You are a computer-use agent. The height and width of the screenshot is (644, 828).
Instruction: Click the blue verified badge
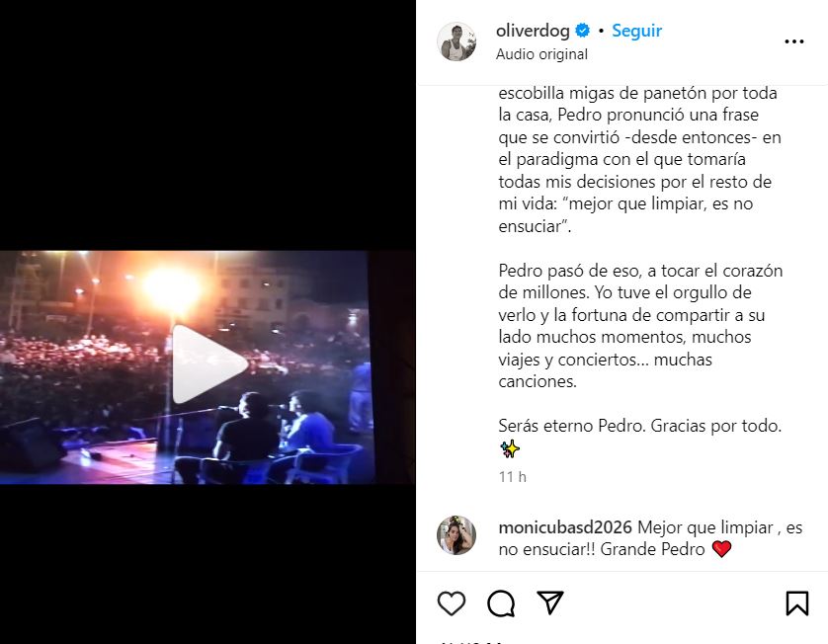pos(582,31)
